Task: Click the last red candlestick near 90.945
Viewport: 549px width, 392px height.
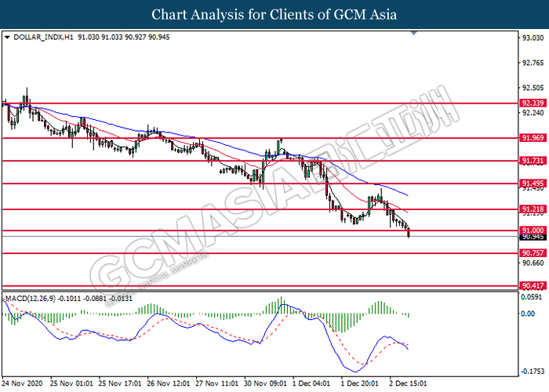Action: [x=409, y=232]
